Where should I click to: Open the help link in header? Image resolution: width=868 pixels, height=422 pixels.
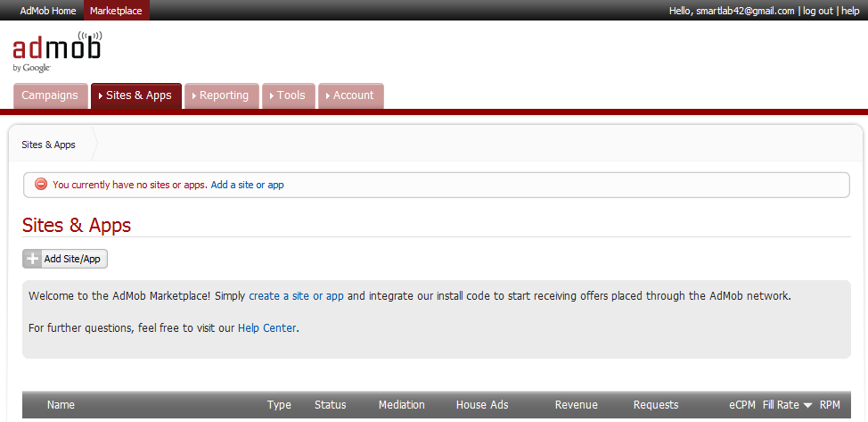(x=850, y=11)
